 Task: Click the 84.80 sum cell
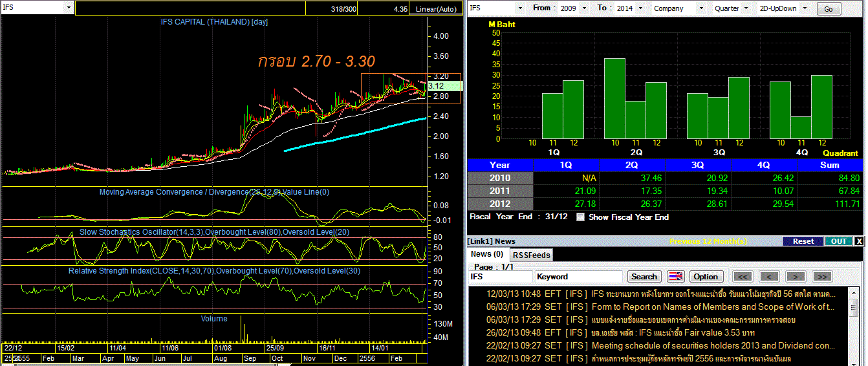[830, 178]
